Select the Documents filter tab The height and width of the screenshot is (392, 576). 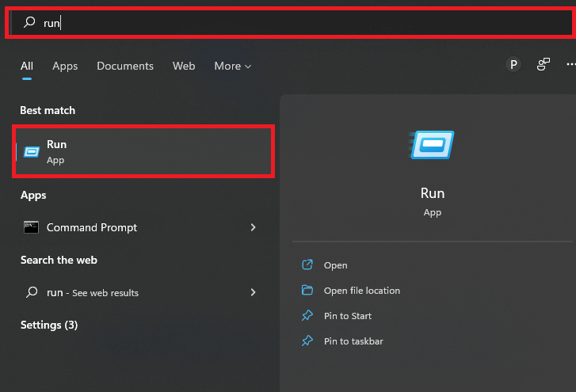[x=124, y=66]
